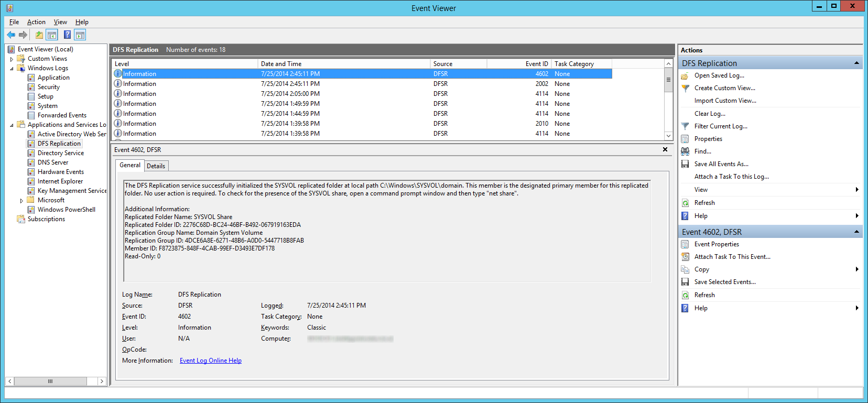868x403 pixels.
Task: Click Refresh icon under DFS Replication section
Action: [x=685, y=203]
